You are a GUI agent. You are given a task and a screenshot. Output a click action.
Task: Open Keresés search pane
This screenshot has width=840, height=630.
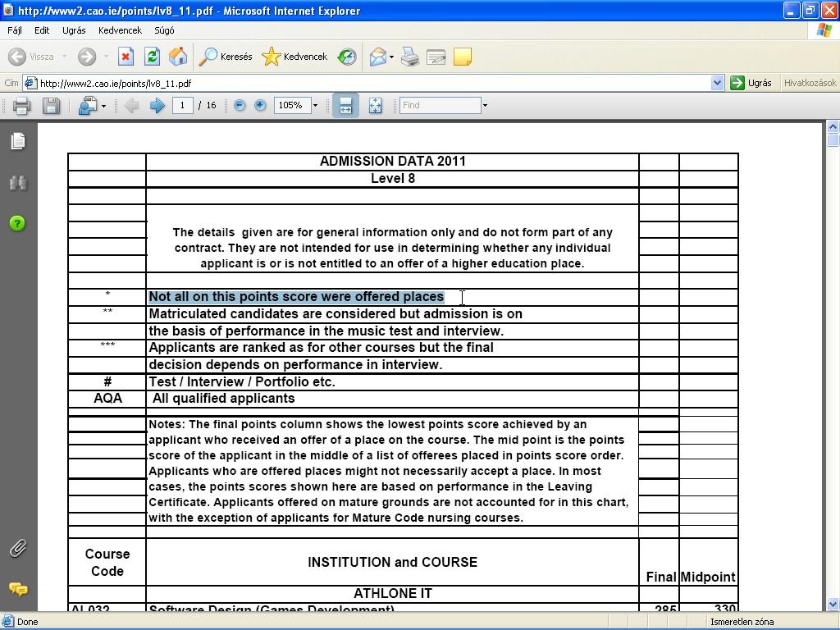tap(225, 57)
